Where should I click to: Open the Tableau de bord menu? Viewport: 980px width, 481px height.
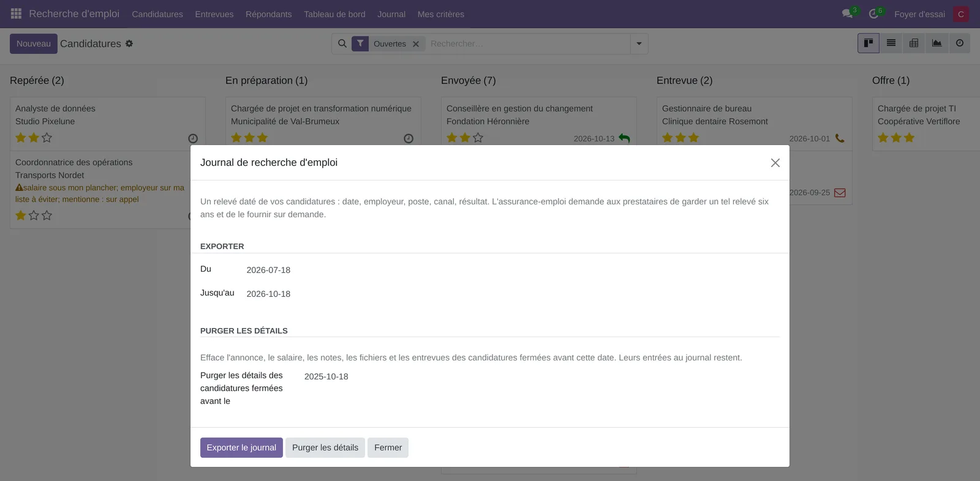tap(334, 14)
